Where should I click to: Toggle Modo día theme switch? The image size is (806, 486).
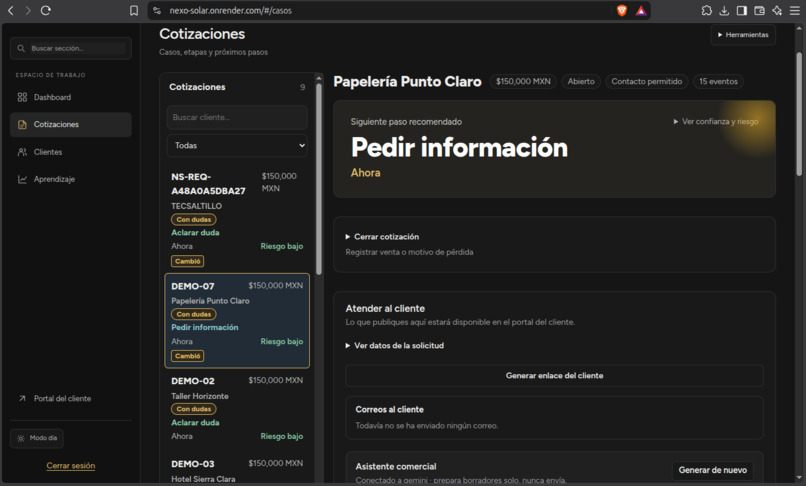(x=37, y=438)
